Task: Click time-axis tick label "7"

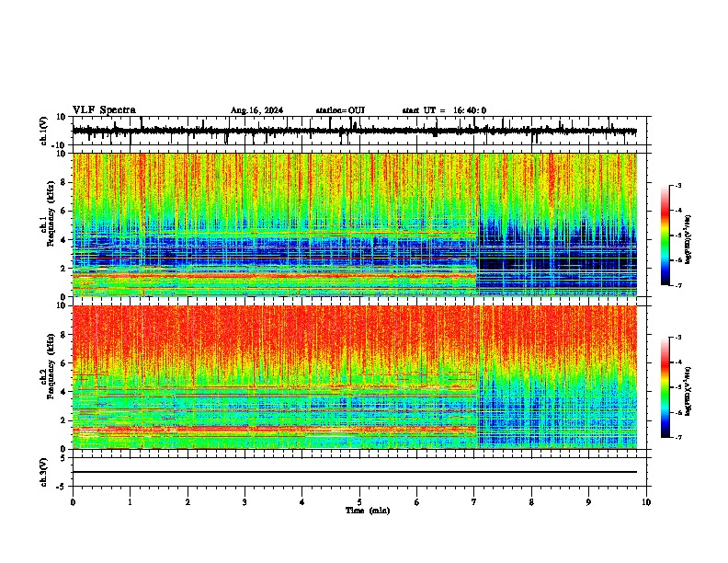Action: 474,502
